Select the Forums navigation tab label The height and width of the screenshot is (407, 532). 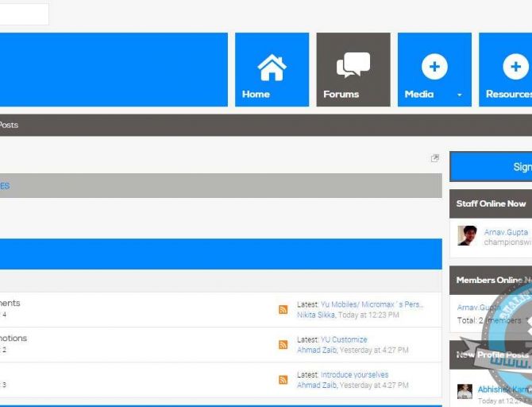click(x=341, y=94)
